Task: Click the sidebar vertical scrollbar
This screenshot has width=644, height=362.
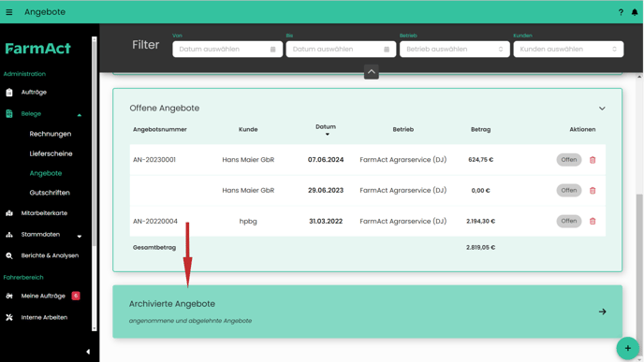Action: click(x=94, y=144)
